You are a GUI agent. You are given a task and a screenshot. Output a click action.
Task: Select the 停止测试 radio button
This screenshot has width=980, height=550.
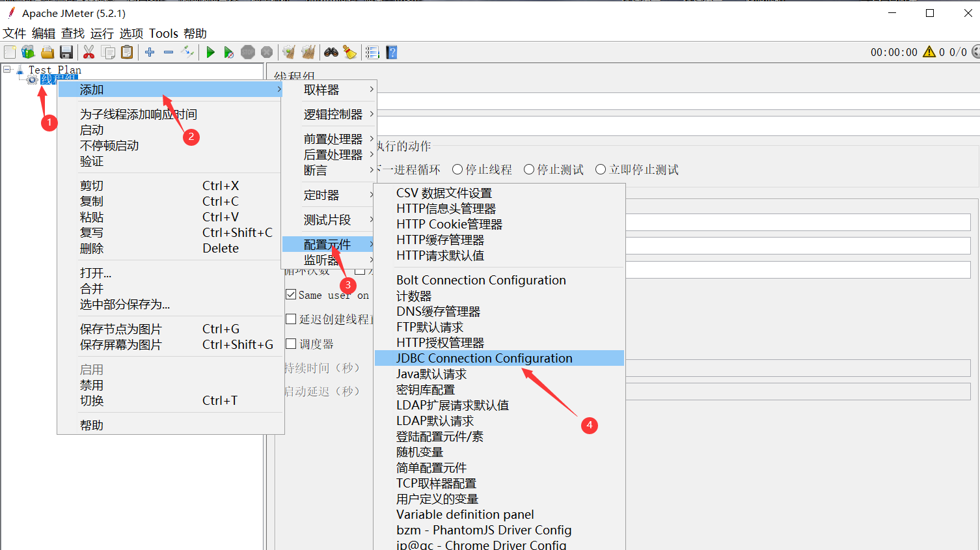tap(529, 169)
